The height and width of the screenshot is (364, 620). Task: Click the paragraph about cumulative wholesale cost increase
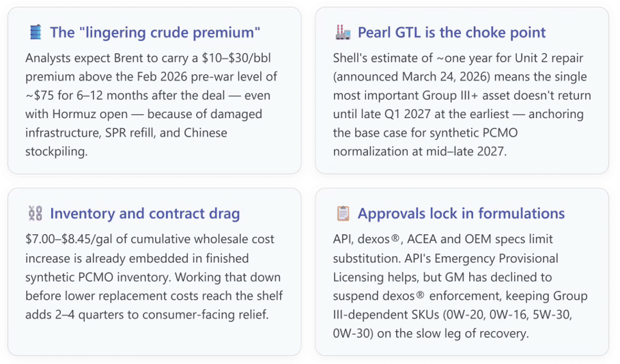coord(154,277)
